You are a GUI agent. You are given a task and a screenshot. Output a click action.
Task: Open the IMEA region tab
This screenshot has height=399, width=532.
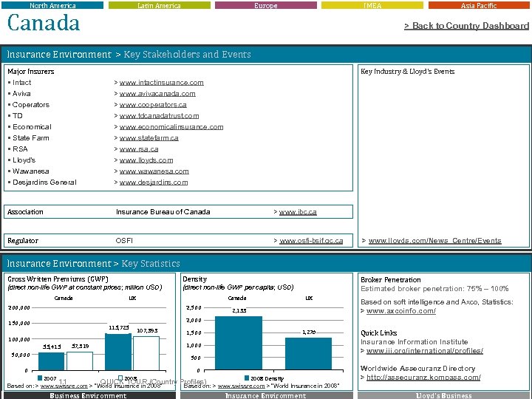372,5
